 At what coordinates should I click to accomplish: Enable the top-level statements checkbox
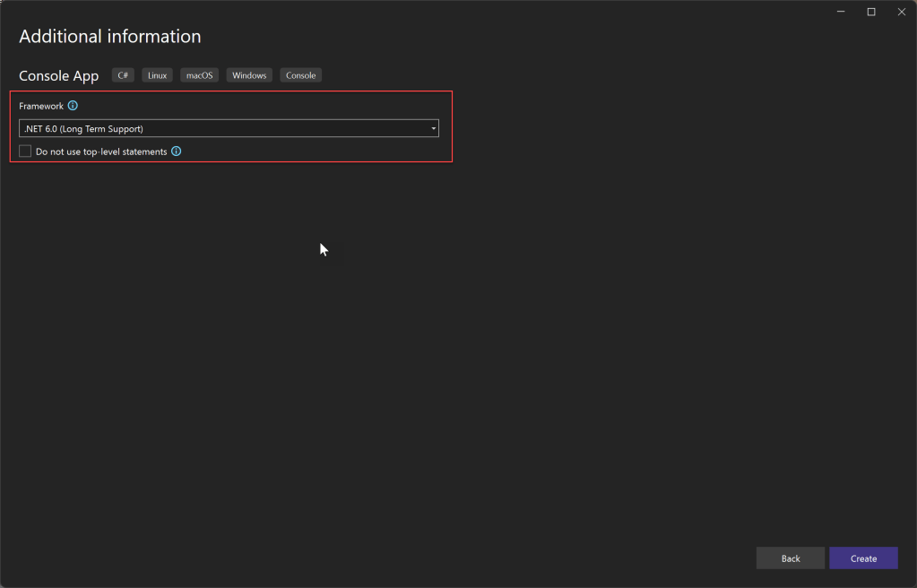[25, 151]
